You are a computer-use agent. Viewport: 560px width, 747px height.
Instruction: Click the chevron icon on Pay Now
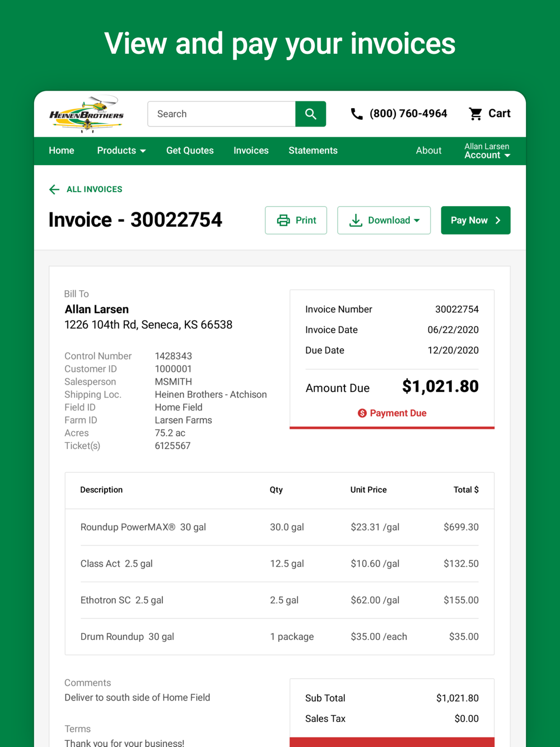coord(498,221)
